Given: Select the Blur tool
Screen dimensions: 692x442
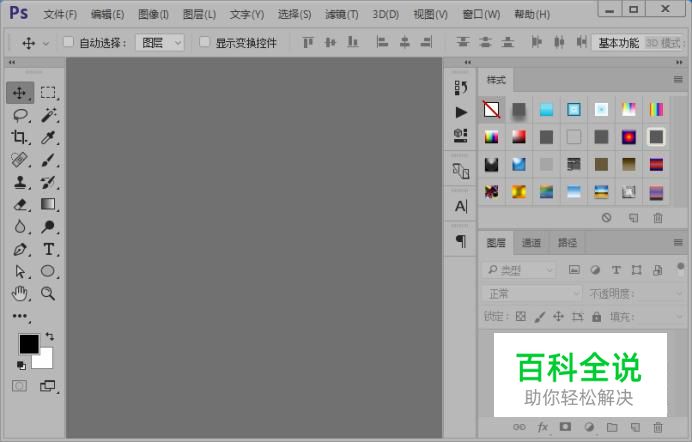Looking at the screenshot, I should (20, 226).
